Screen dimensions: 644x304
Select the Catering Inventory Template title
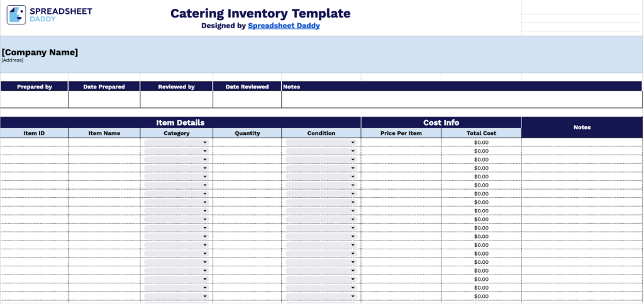point(260,13)
